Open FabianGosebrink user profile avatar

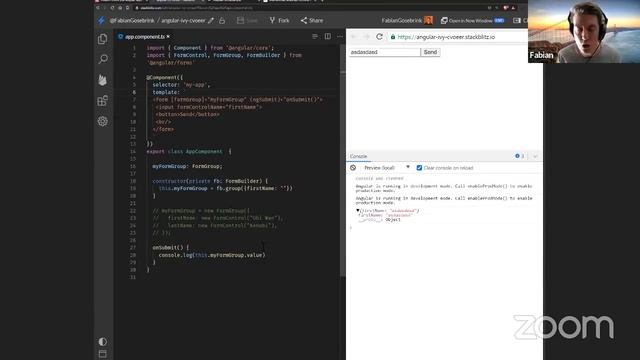[428, 20]
